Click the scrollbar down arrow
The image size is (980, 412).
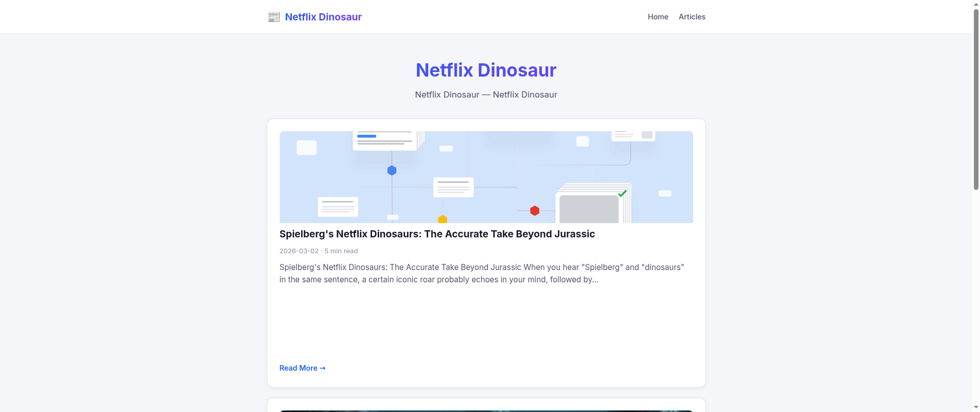tap(976, 408)
